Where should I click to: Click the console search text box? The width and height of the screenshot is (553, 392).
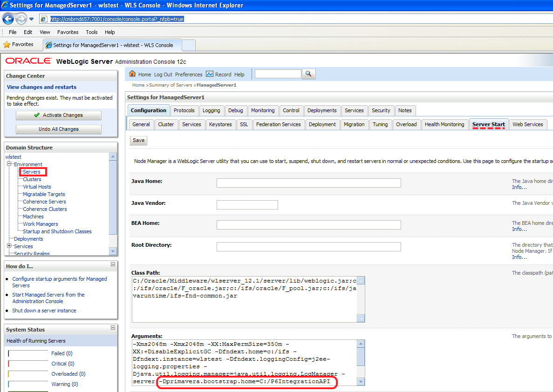coord(278,74)
